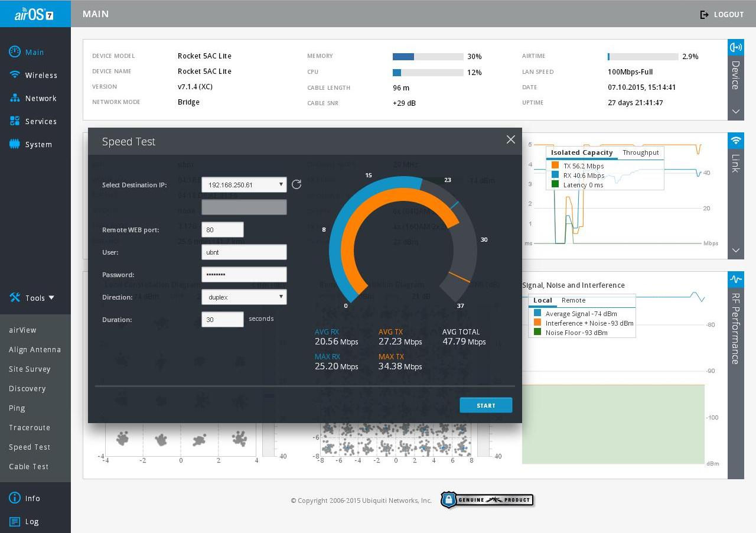Image resolution: width=756 pixels, height=533 pixels.
Task: Click the Password input field
Action: tap(244, 274)
